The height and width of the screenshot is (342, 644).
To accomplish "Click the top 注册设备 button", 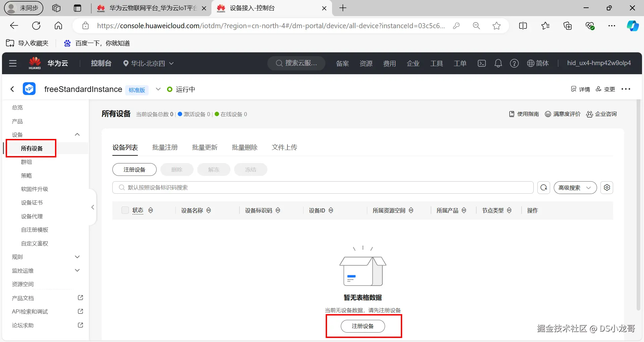I will point(135,169).
